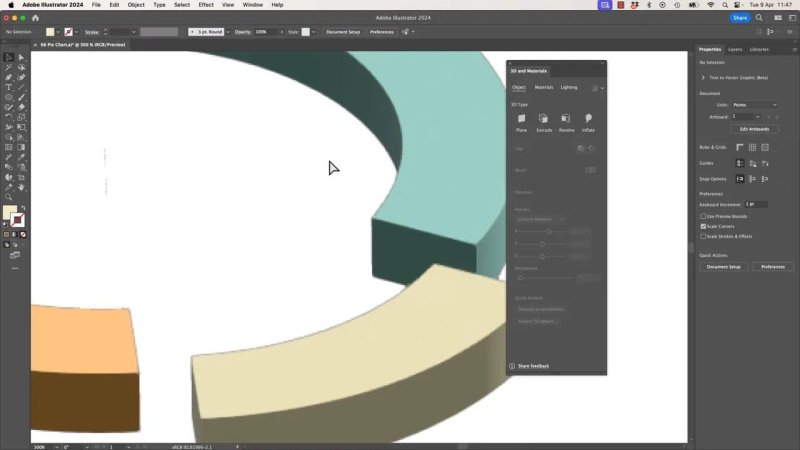
Task: Expand Text to Vector Graphic section
Action: point(703,78)
